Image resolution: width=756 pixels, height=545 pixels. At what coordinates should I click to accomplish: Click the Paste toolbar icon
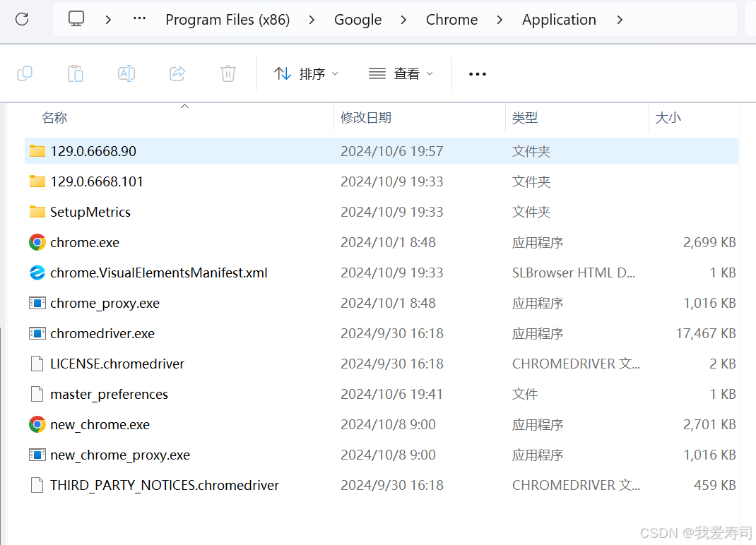click(x=76, y=73)
